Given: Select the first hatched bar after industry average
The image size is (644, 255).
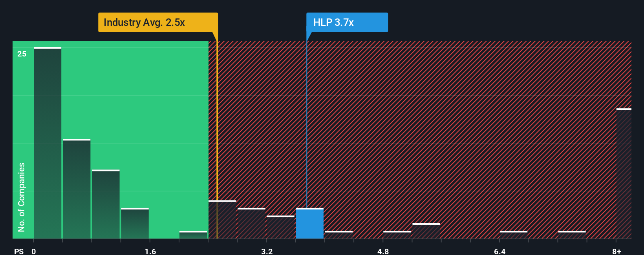Looking at the screenshot, I should [x=222, y=220].
